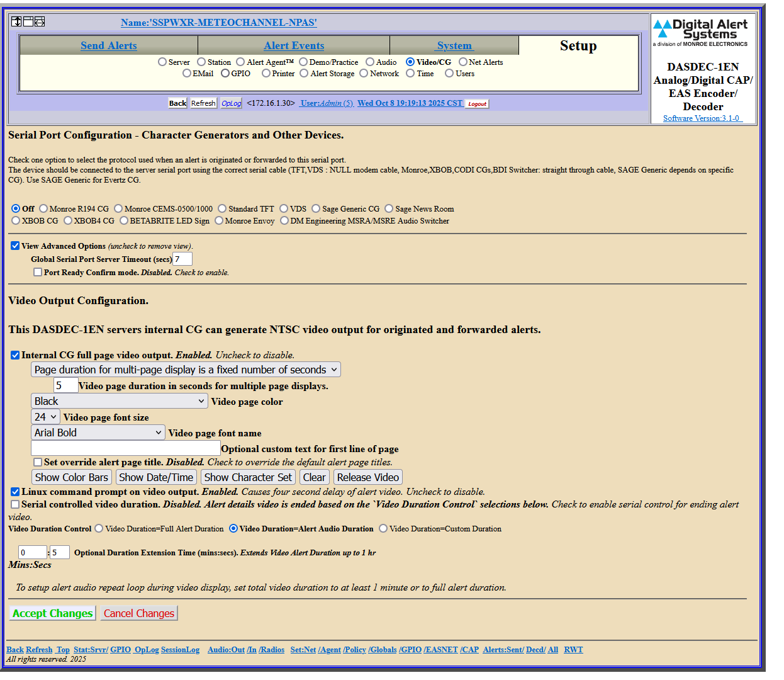Select the Standard TFT radio button
Viewport: 784px width, 680px height.
coord(222,208)
